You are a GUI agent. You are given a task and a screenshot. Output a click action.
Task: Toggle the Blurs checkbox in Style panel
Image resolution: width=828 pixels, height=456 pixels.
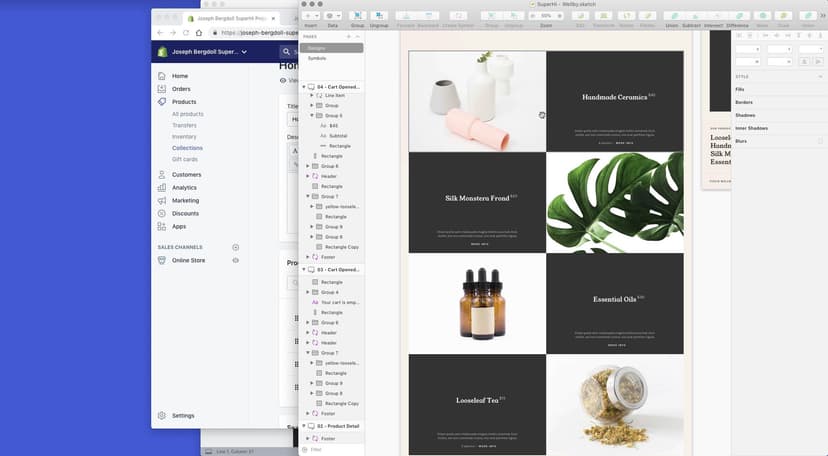click(820, 141)
